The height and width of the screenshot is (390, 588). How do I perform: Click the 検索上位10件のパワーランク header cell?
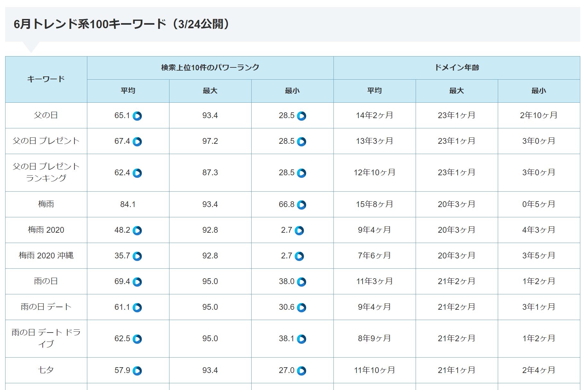tap(210, 68)
